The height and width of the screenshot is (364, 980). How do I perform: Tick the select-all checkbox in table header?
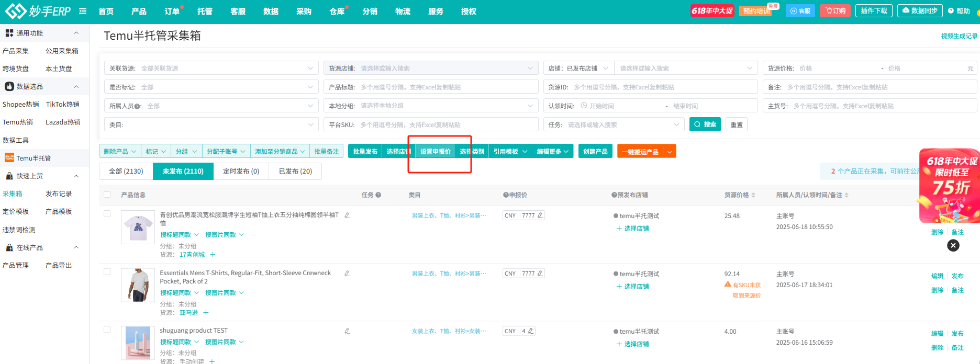coord(107,195)
